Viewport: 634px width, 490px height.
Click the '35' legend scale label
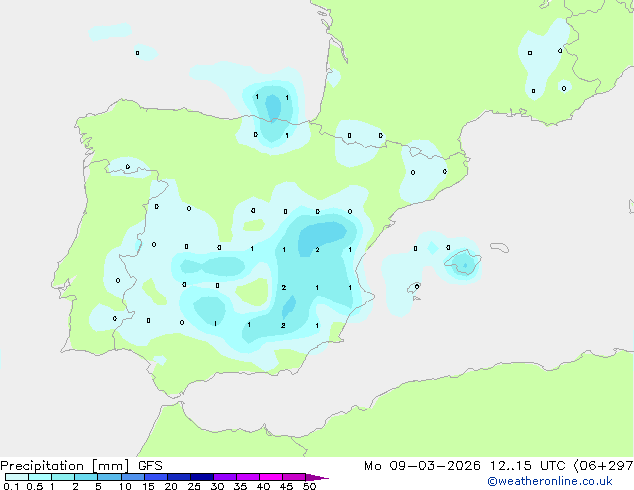[240, 486]
